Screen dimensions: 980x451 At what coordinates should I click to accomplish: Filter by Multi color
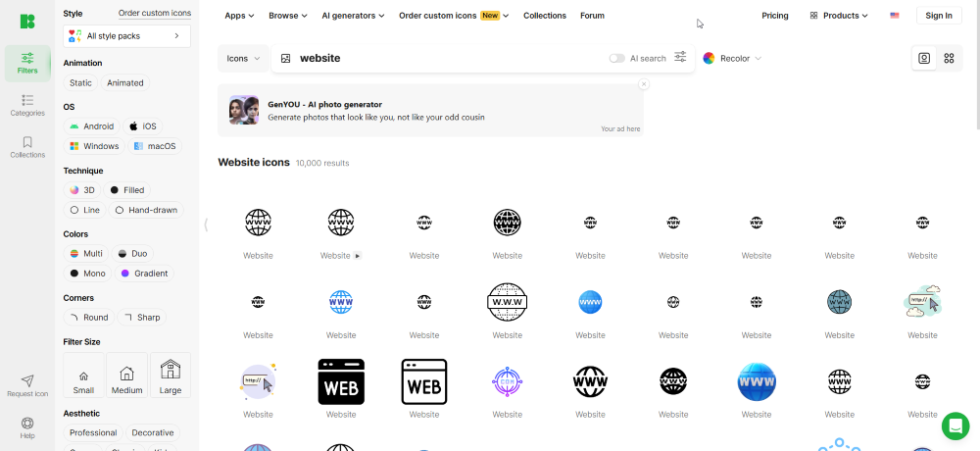point(86,253)
